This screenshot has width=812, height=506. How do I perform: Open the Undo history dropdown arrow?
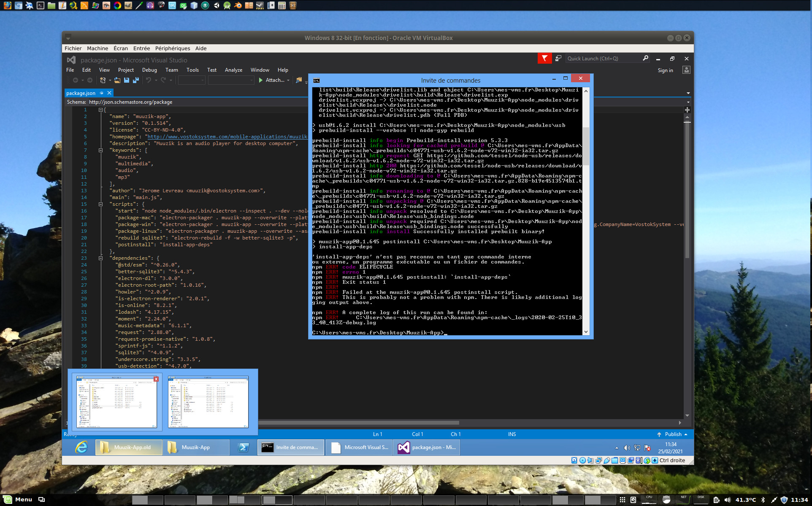click(x=156, y=80)
